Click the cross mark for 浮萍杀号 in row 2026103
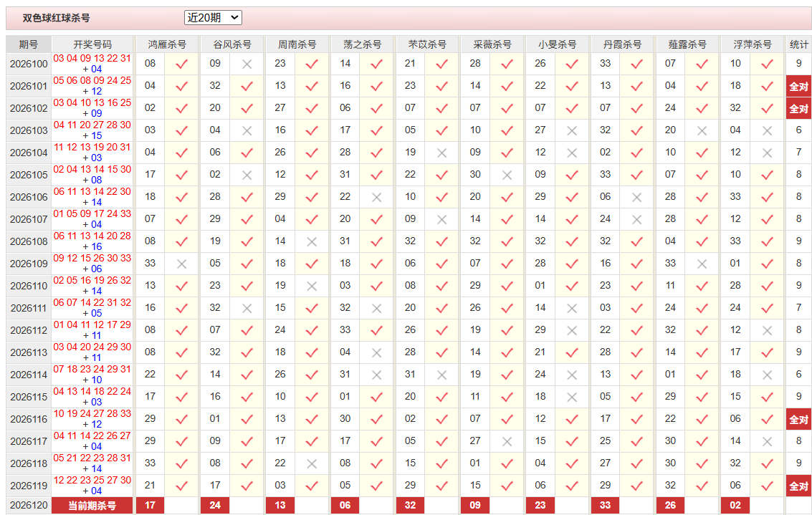 click(767, 131)
